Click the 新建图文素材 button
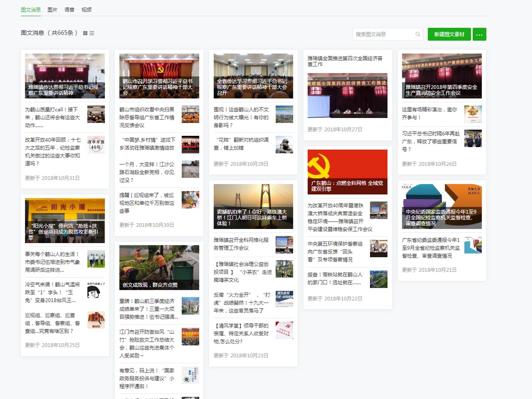532x399 pixels. 449,34
